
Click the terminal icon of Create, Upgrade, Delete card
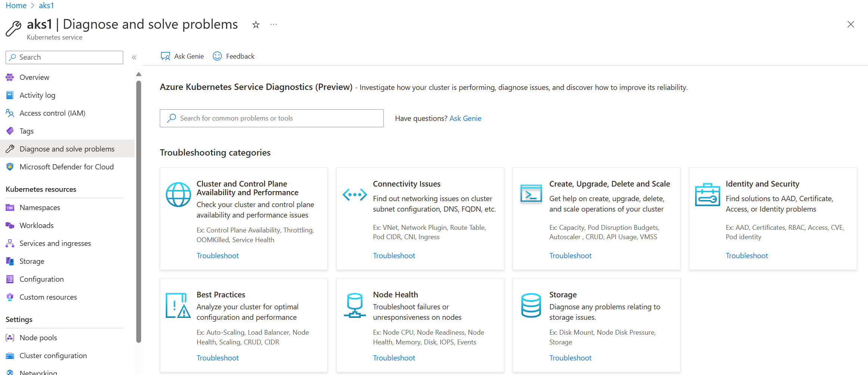(531, 194)
